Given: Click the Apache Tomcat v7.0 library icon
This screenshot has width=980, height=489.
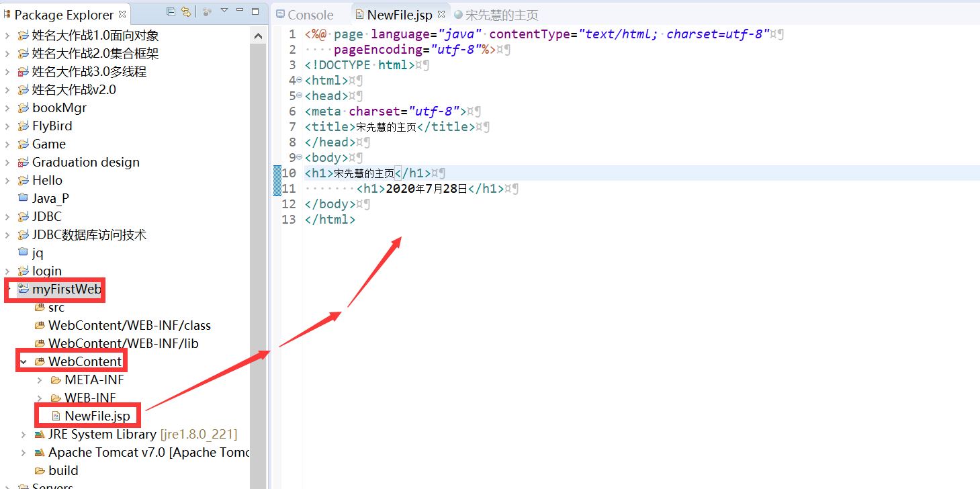Looking at the screenshot, I should click(x=40, y=453).
